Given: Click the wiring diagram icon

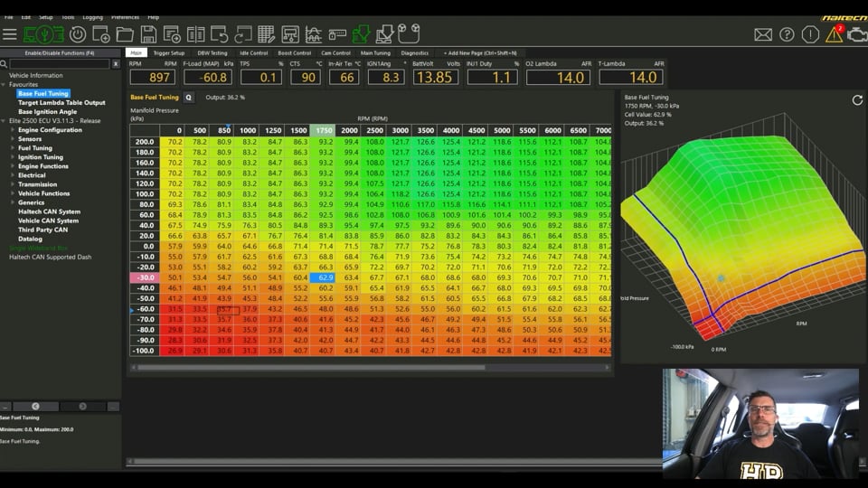Looking at the screenshot, I should point(290,34).
